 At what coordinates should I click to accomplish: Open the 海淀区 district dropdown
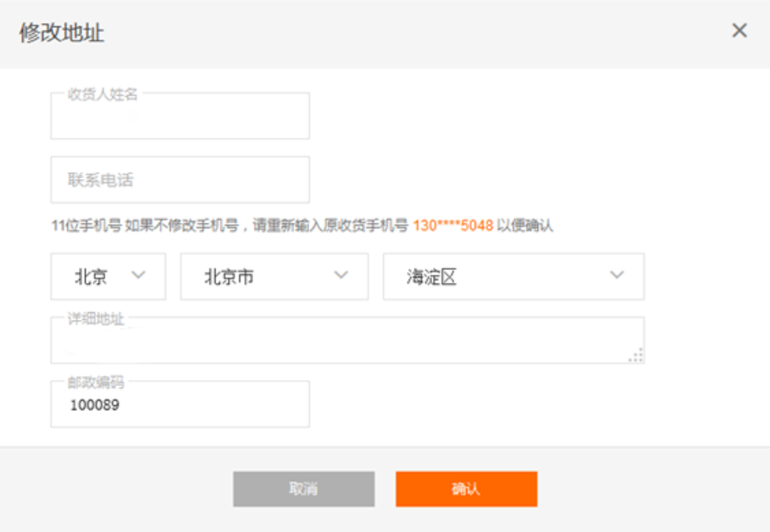tap(513, 277)
